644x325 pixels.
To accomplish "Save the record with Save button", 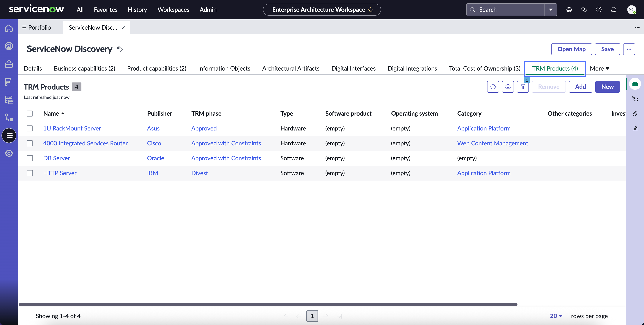I will point(607,49).
